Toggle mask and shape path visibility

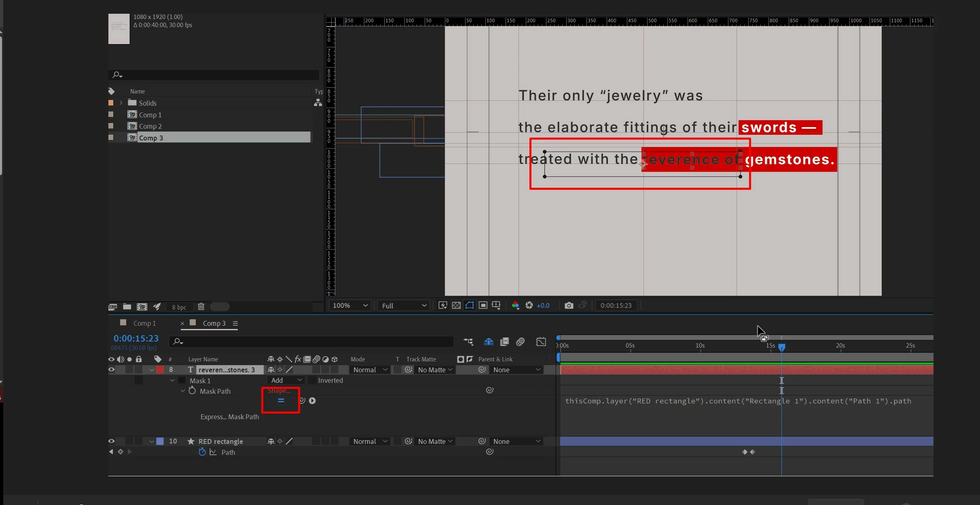470,306
